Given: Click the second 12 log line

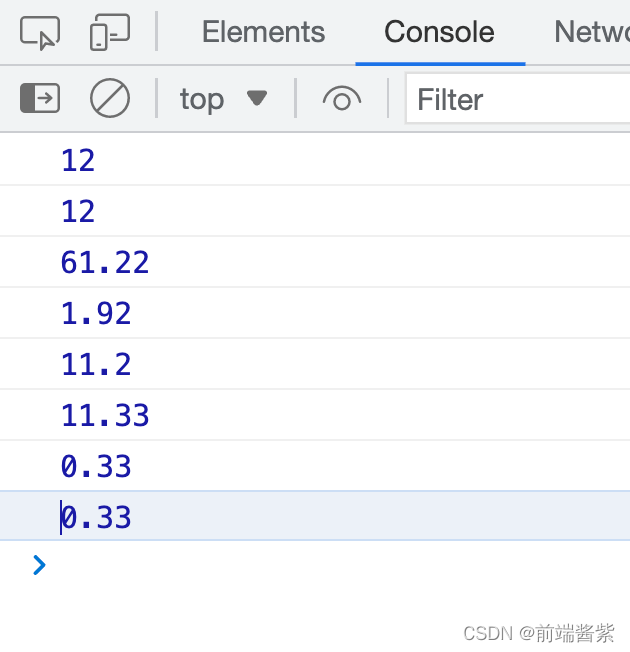Looking at the screenshot, I should tap(78, 211).
